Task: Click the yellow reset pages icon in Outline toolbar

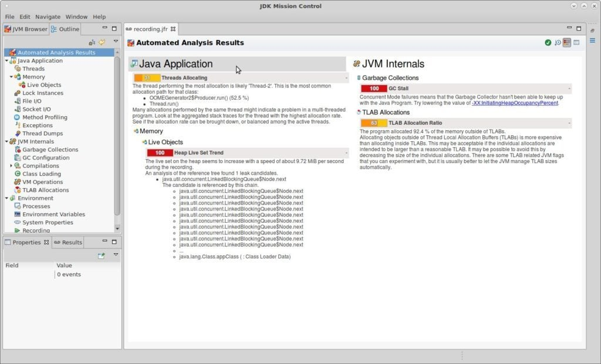Action: coord(102,42)
